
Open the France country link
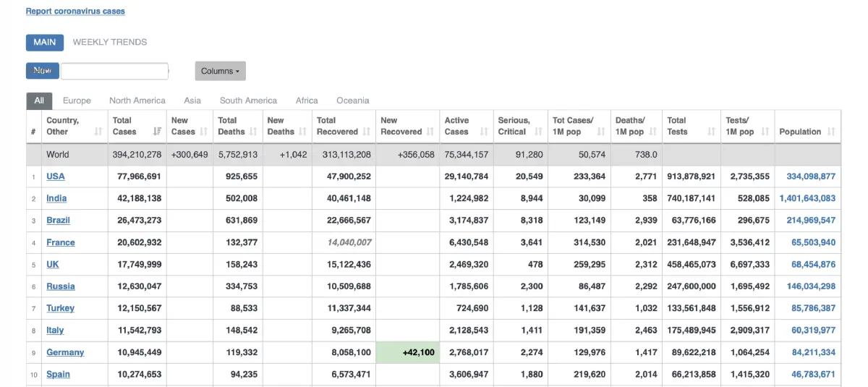pyautogui.click(x=61, y=242)
